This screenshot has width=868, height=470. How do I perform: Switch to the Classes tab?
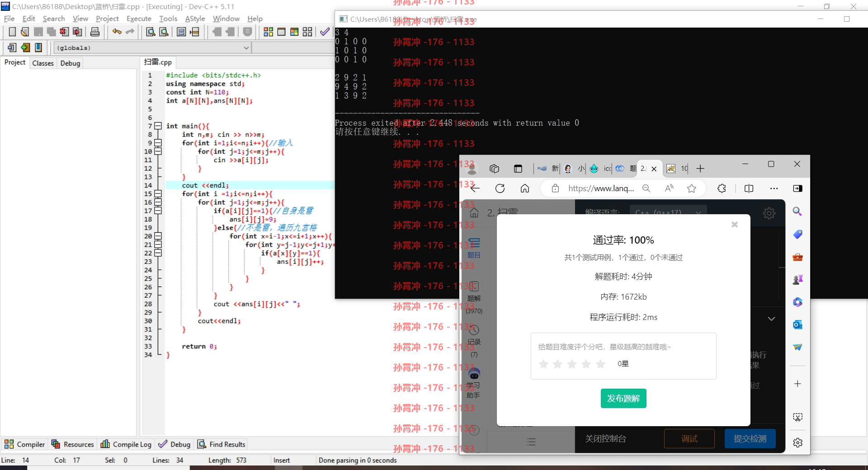[x=43, y=63]
